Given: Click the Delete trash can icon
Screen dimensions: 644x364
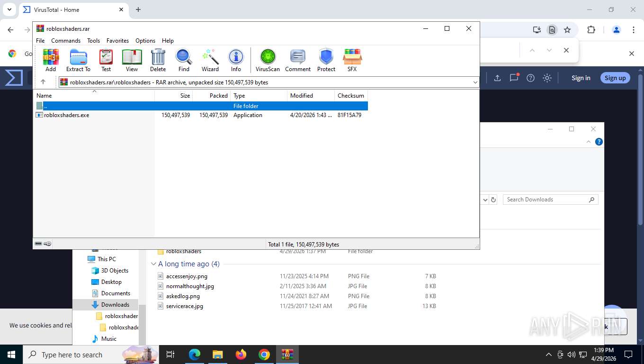Looking at the screenshot, I should [158, 60].
